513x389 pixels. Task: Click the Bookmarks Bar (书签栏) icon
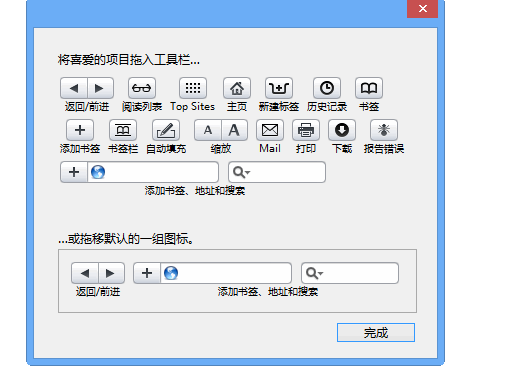coord(123,130)
